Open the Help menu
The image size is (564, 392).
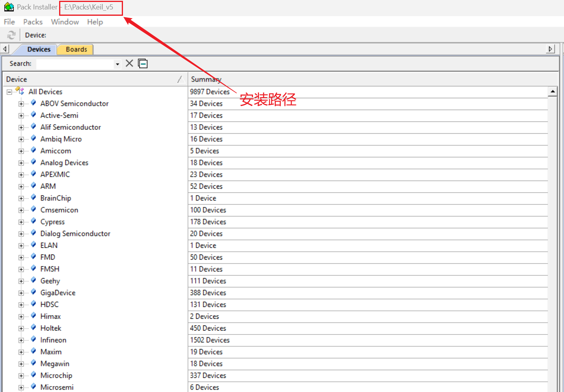click(x=95, y=22)
